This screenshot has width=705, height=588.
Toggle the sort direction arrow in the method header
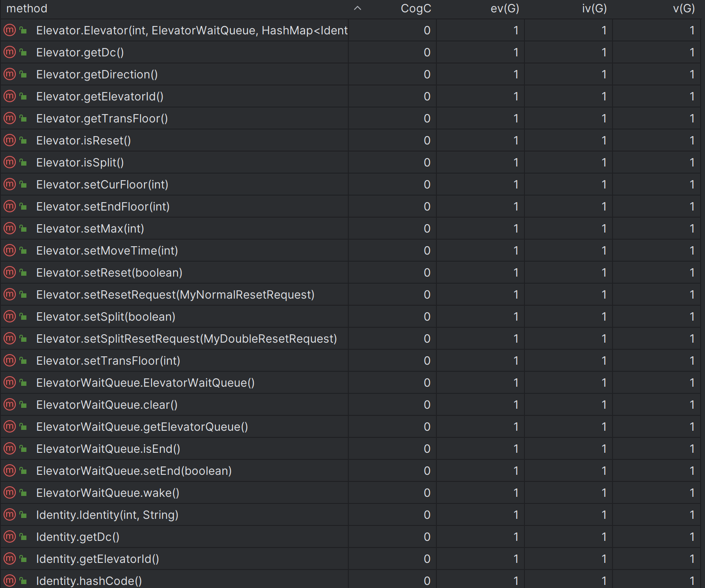click(358, 8)
